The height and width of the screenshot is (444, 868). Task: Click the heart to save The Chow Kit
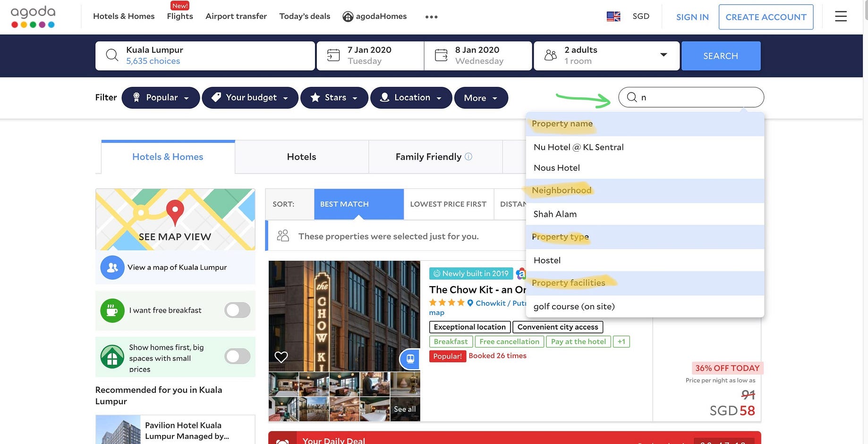(x=281, y=357)
